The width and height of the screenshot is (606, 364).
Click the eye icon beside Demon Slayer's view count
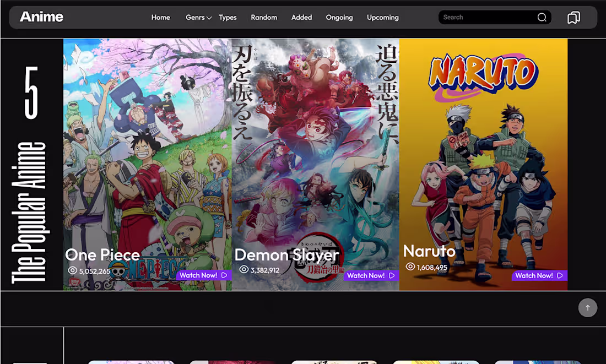(x=244, y=270)
